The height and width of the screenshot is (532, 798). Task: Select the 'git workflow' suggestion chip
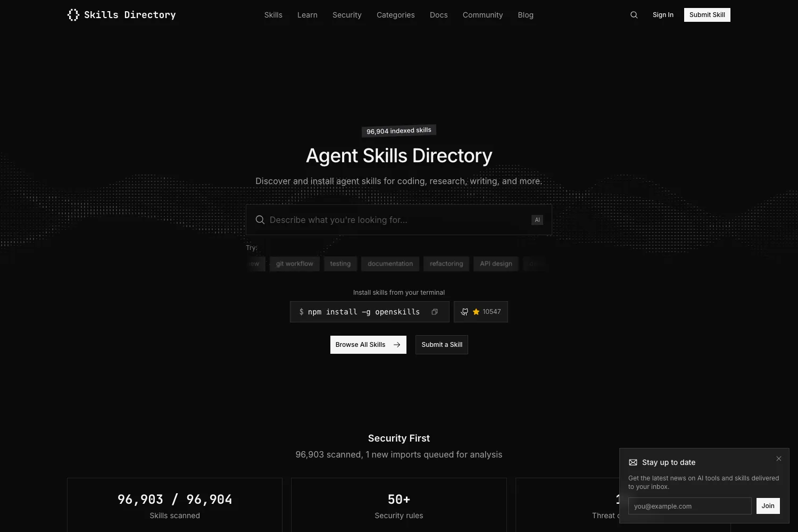pyautogui.click(x=295, y=264)
